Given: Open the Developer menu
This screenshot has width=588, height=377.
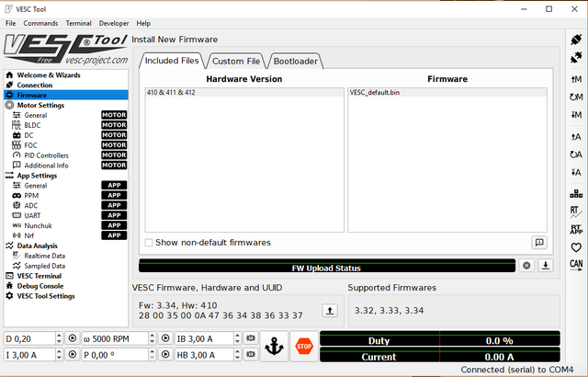Looking at the screenshot, I should 114,23.
